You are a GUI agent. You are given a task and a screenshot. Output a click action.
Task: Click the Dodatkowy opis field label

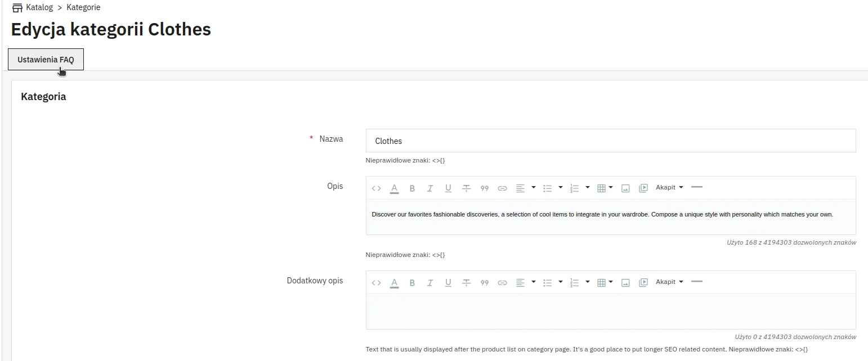pyautogui.click(x=315, y=281)
